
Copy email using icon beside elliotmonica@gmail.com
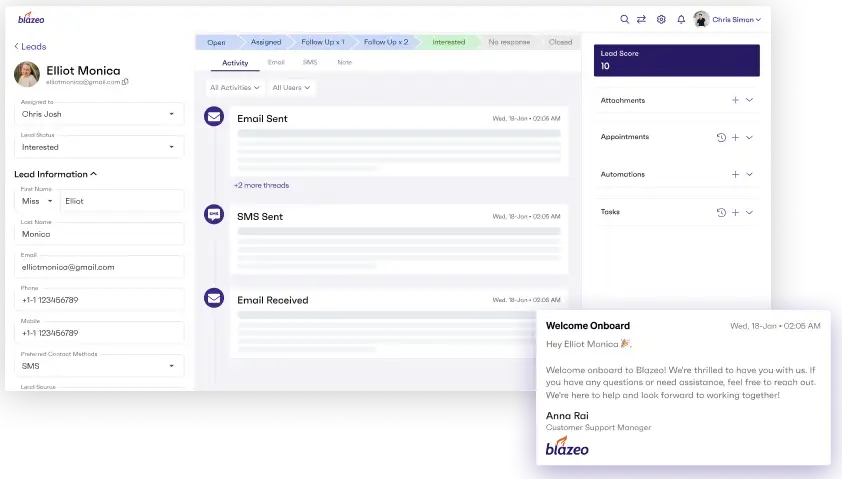coord(125,82)
